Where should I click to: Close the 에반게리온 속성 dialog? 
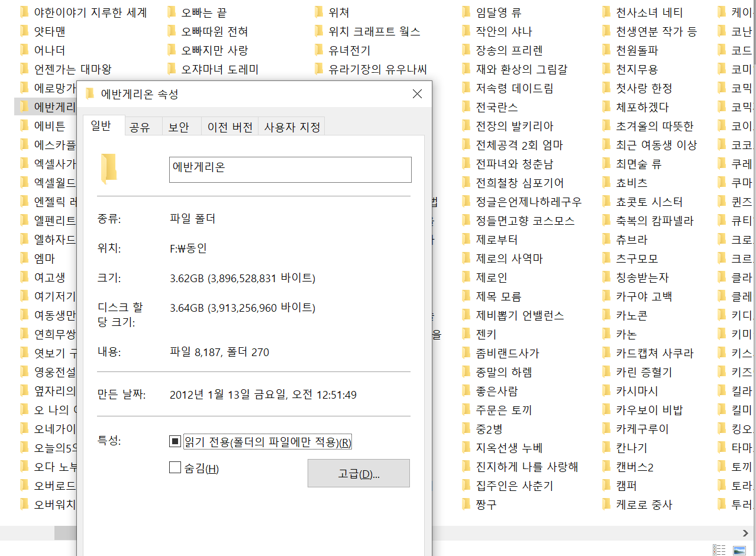pos(417,94)
